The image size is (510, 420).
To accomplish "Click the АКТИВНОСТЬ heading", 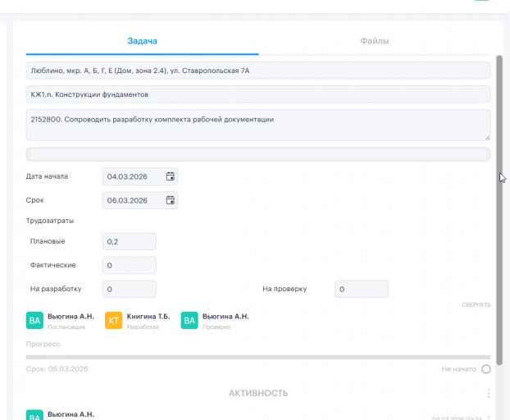I will tap(258, 393).
